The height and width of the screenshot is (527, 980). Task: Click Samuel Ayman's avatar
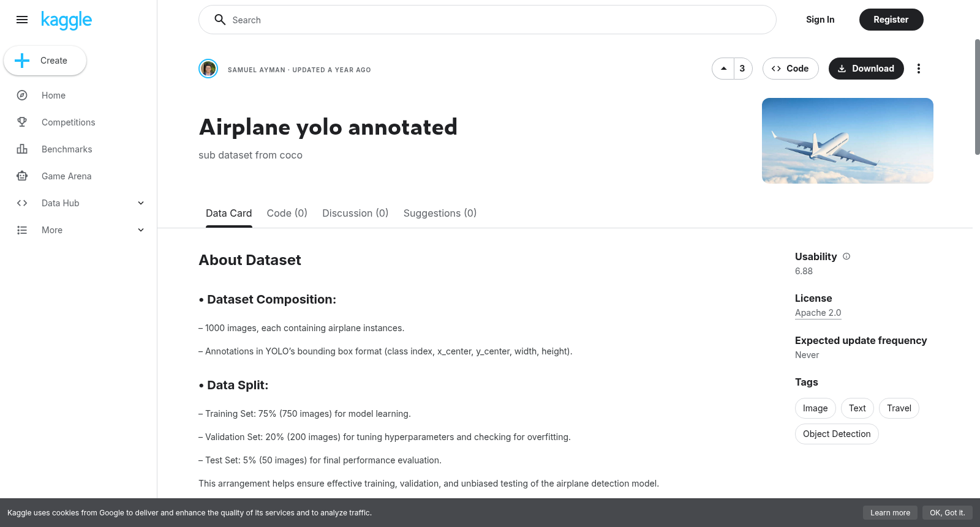click(x=208, y=69)
